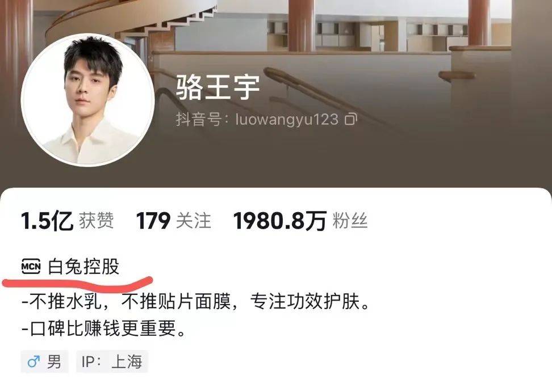Screen dimensions: 552x392
Task: Open the circular profile avatar photo
Action: tap(87, 99)
